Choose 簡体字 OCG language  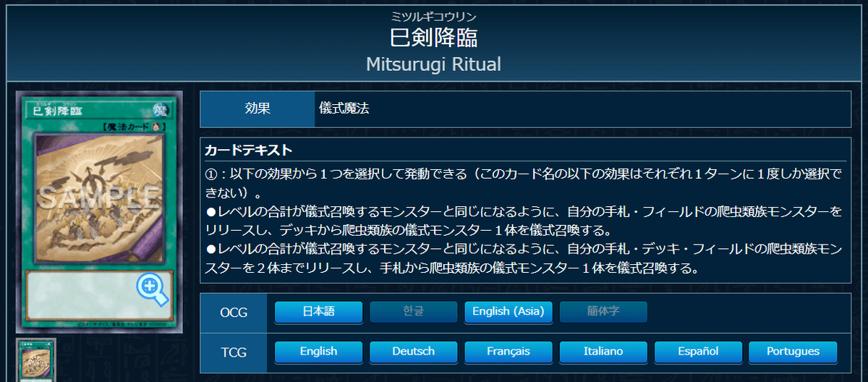click(603, 312)
